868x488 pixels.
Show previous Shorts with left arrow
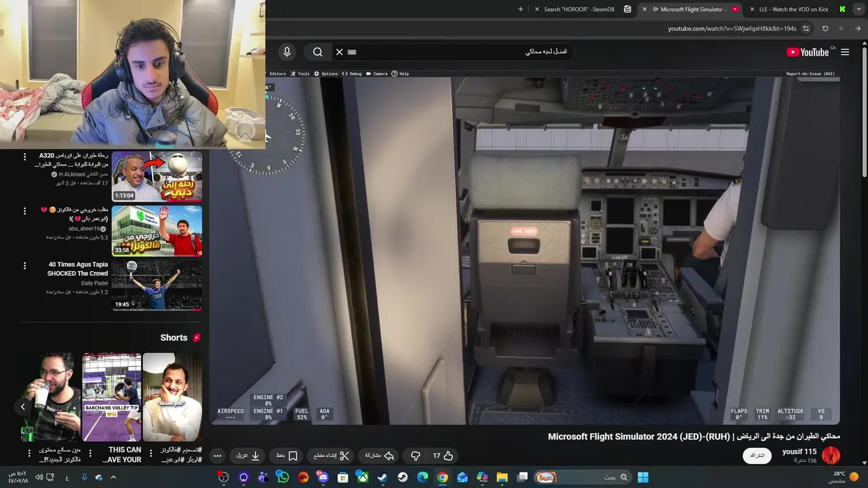pyautogui.click(x=22, y=407)
